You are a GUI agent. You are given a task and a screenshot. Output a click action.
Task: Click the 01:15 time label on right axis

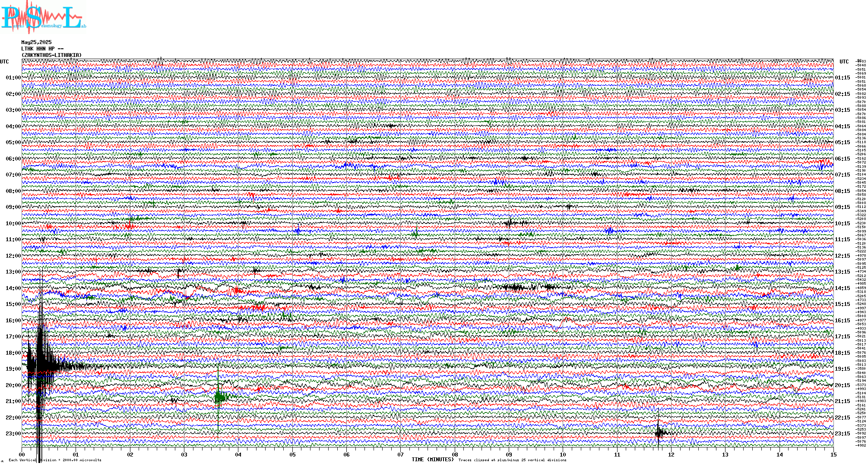coord(843,78)
